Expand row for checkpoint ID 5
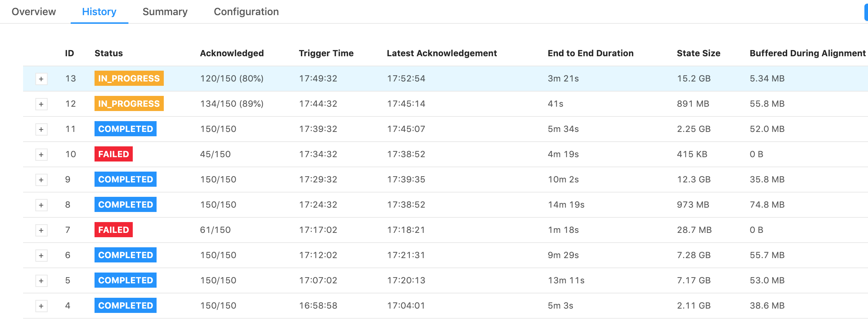Screen dimensions: 868x323 coord(41,281)
